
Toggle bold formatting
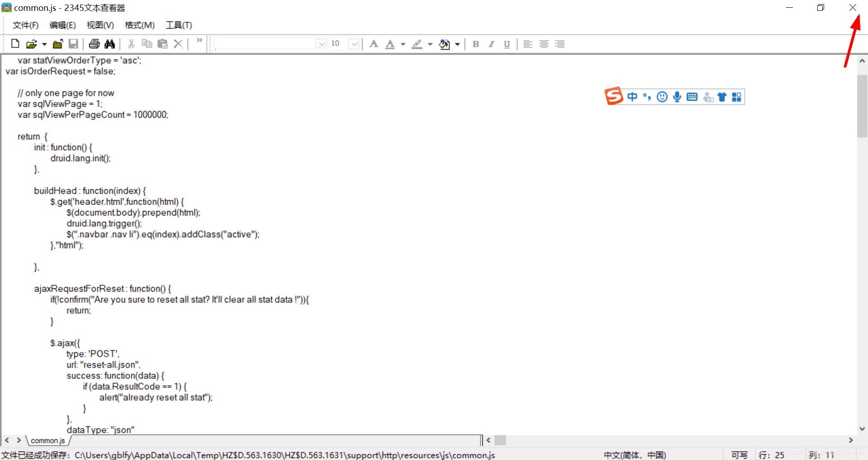475,44
